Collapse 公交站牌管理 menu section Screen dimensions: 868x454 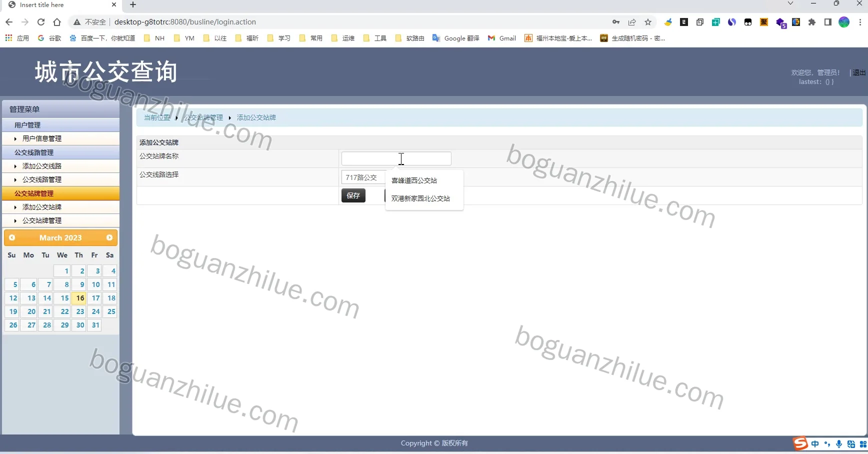coord(61,193)
